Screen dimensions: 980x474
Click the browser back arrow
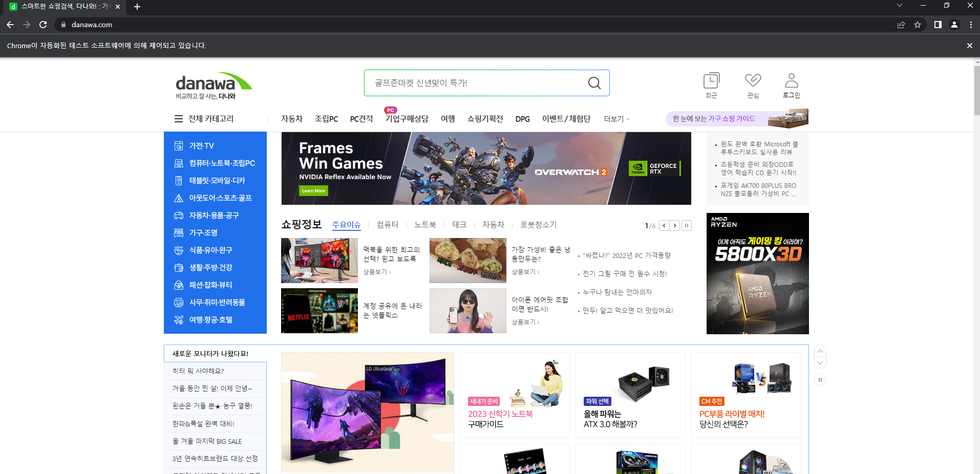point(10,25)
